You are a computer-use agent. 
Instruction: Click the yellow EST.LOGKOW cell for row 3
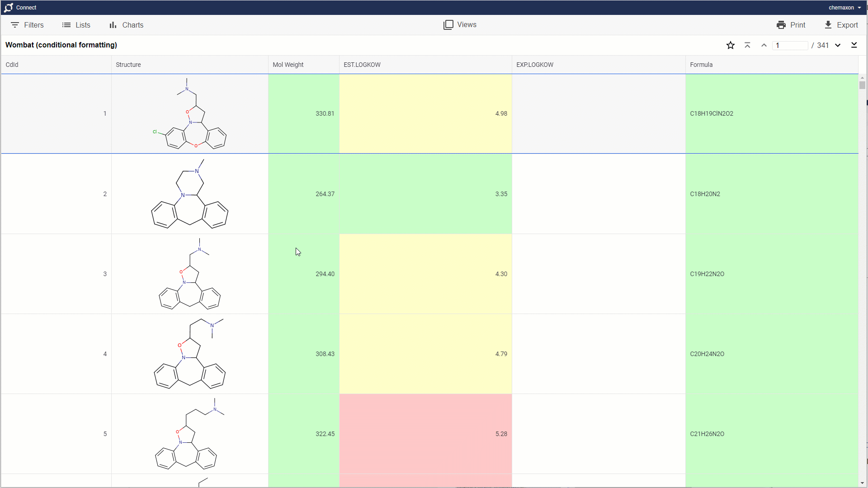click(426, 273)
